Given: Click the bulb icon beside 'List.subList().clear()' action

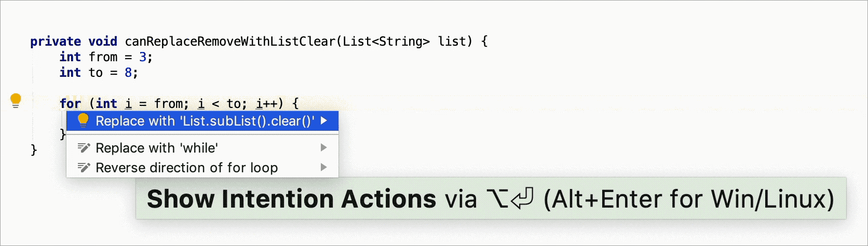Looking at the screenshot, I should (x=83, y=120).
